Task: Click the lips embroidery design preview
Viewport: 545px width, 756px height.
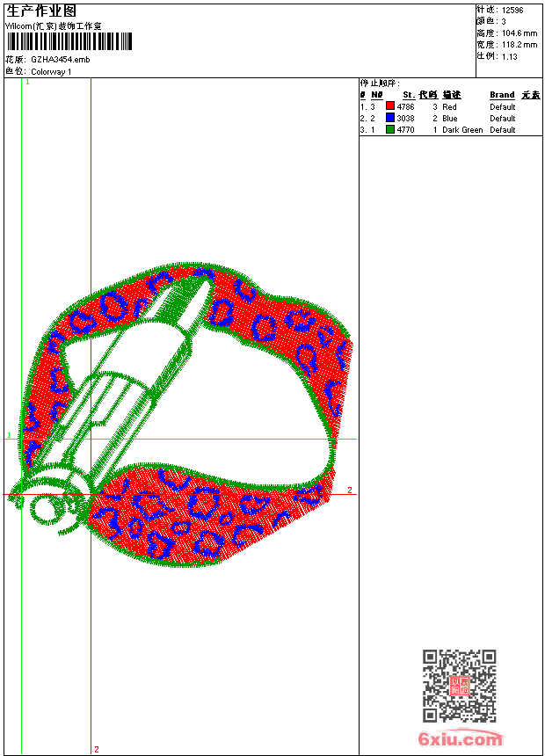Action: pos(181,415)
